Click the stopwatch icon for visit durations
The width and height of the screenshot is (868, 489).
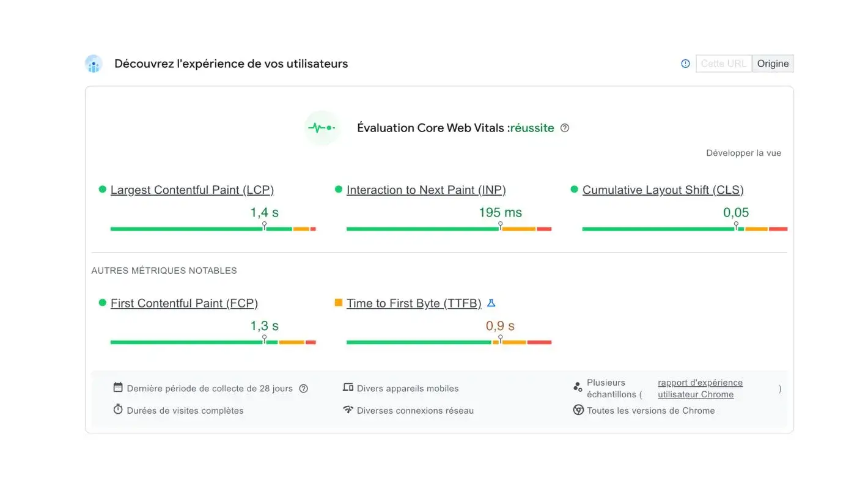coord(118,410)
